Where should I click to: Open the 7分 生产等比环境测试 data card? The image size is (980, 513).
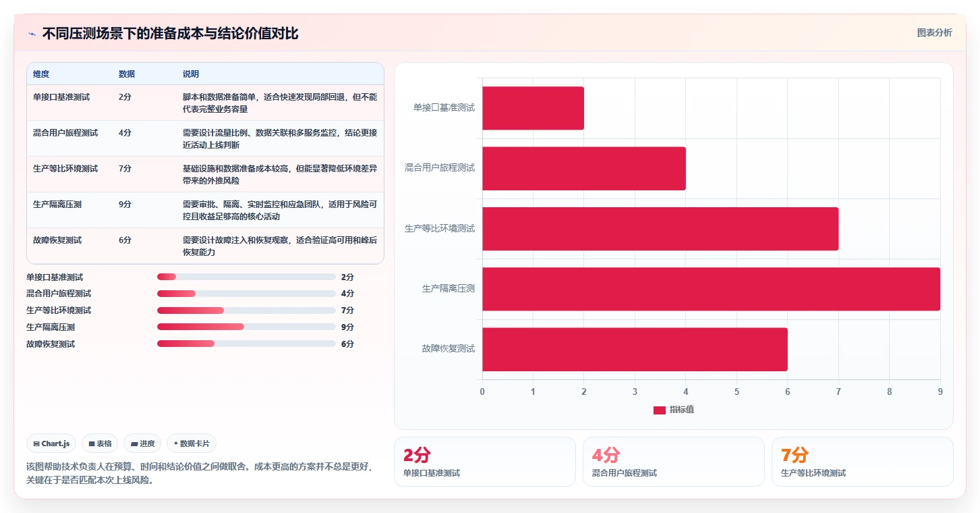(x=863, y=462)
